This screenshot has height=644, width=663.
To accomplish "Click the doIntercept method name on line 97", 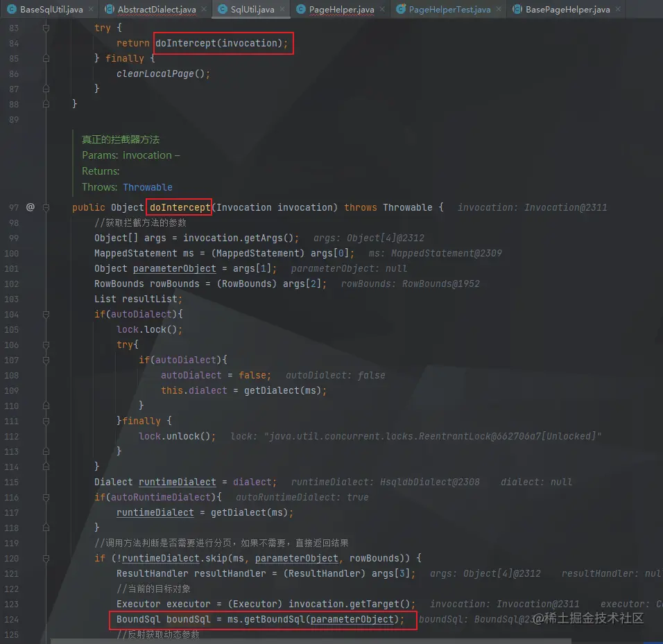I will pyautogui.click(x=180, y=207).
